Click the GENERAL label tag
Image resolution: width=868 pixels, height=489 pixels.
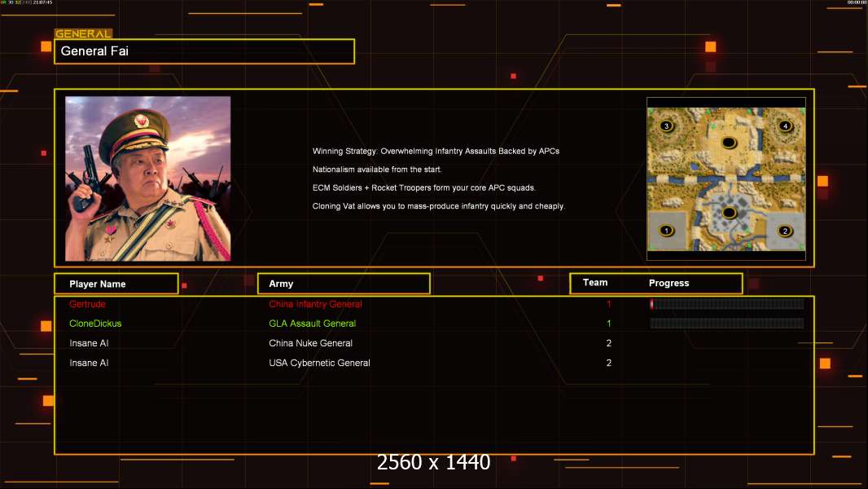83,33
